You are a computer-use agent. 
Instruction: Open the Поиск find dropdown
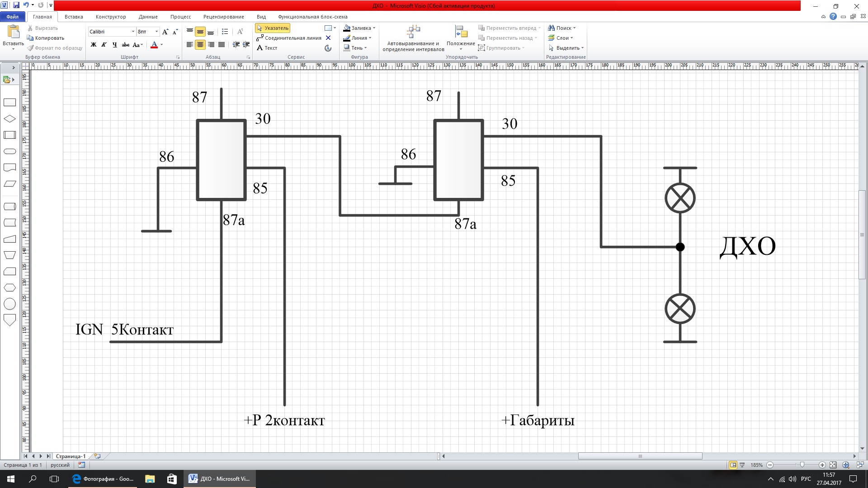(562, 28)
